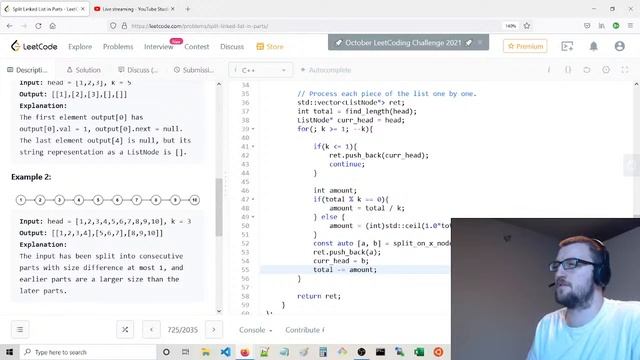The width and height of the screenshot is (640, 360).
Task: Pick a random problem with shuffle icon
Action: tap(125, 329)
